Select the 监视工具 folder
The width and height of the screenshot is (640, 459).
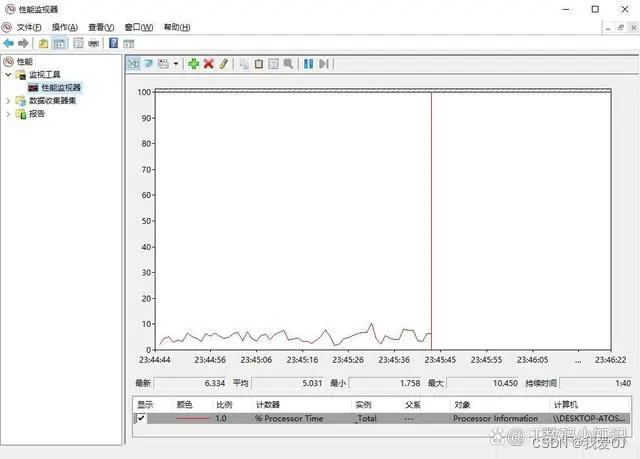44,75
